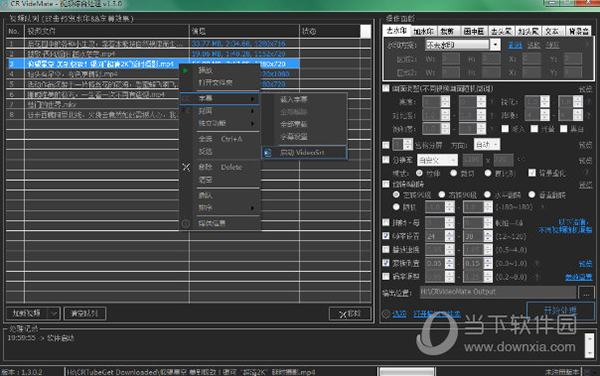Image resolution: width=600 pixels, height=376 pixels.
Task: Open the resolution 自定义 dropdown
Action: tap(437, 160)
